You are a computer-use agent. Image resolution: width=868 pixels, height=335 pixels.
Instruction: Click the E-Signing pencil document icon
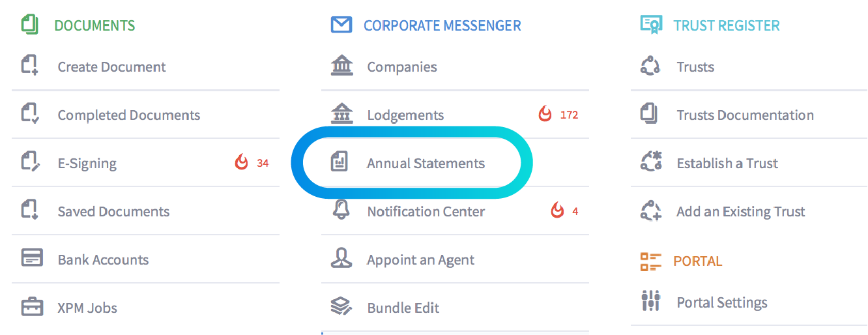(31, 162)
